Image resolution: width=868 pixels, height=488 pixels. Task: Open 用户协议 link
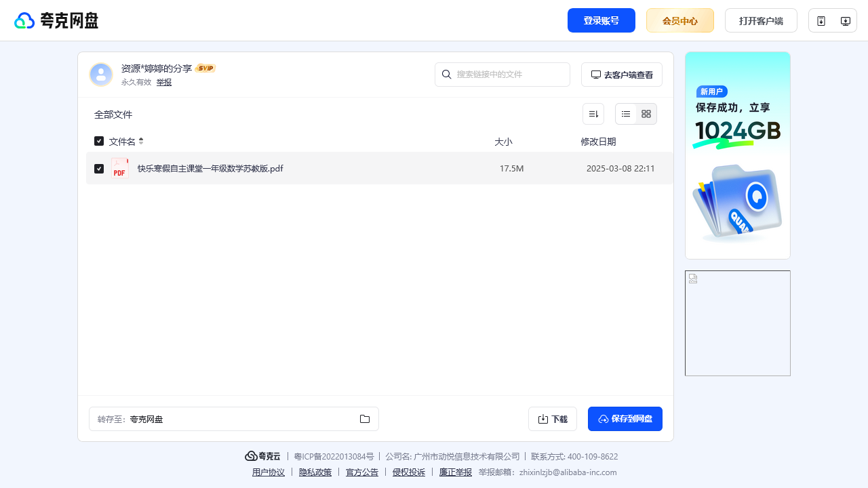[269, 472]
